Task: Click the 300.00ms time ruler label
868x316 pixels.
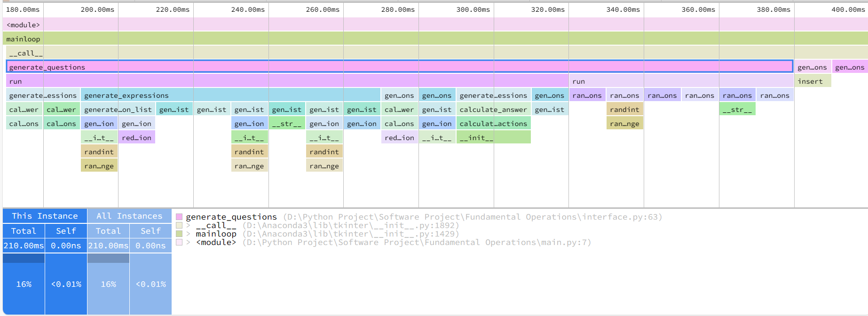Action: click(473, 9)
